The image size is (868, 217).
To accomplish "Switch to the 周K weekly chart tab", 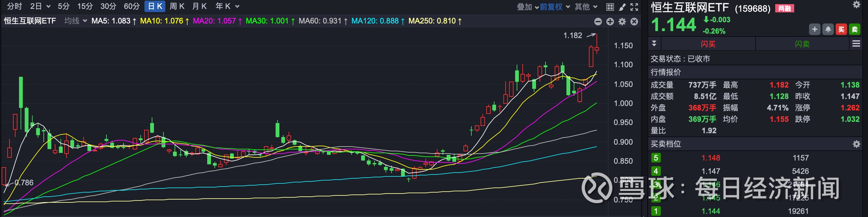I will coord(177,6).
